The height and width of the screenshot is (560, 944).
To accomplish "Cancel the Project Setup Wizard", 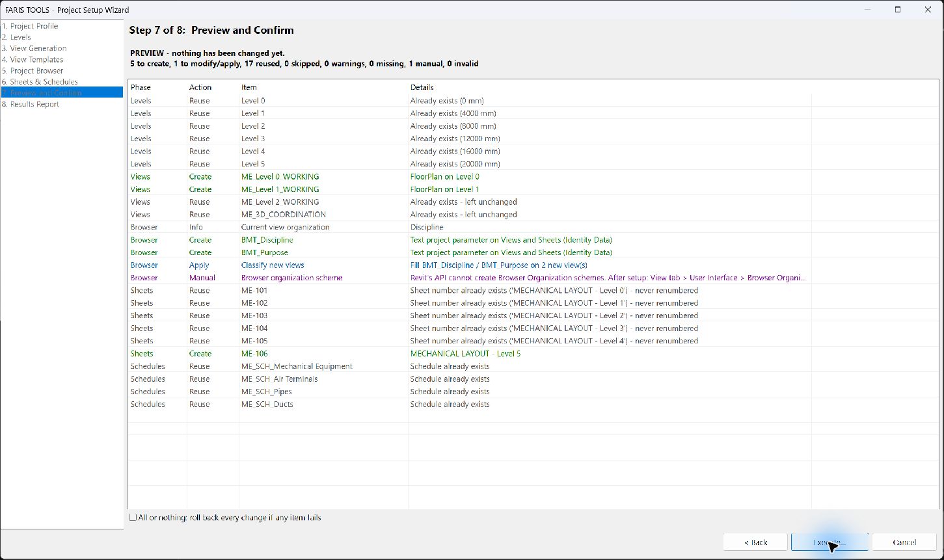I will pyautogui.click(x=904, y=542).
